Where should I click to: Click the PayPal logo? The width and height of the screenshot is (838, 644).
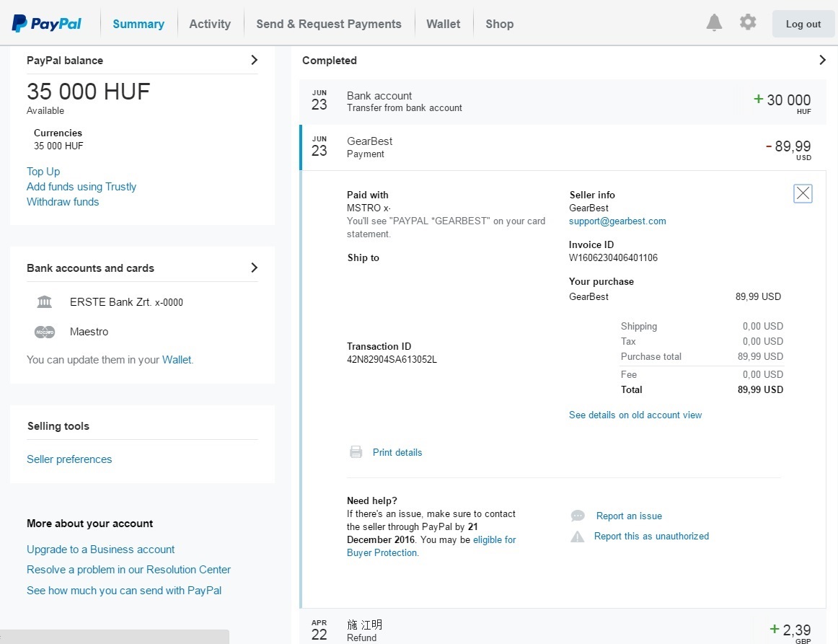click(x=46, y=24)
